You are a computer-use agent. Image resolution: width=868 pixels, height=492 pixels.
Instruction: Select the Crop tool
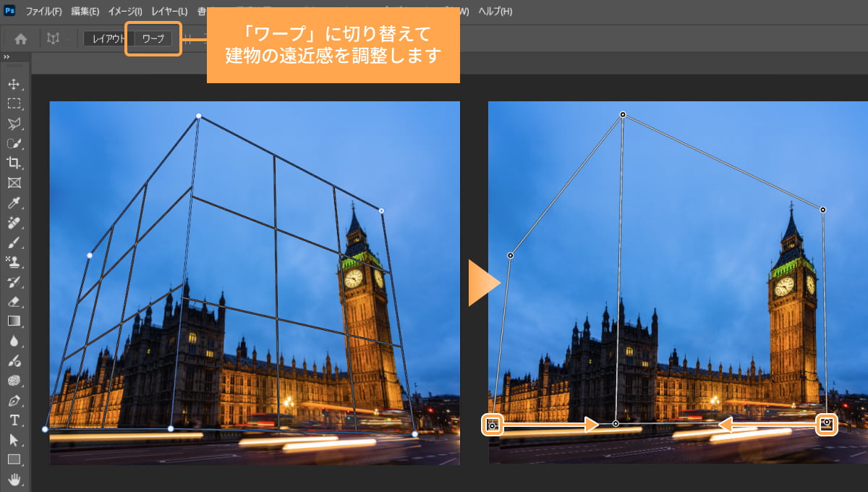coord(13,163)
